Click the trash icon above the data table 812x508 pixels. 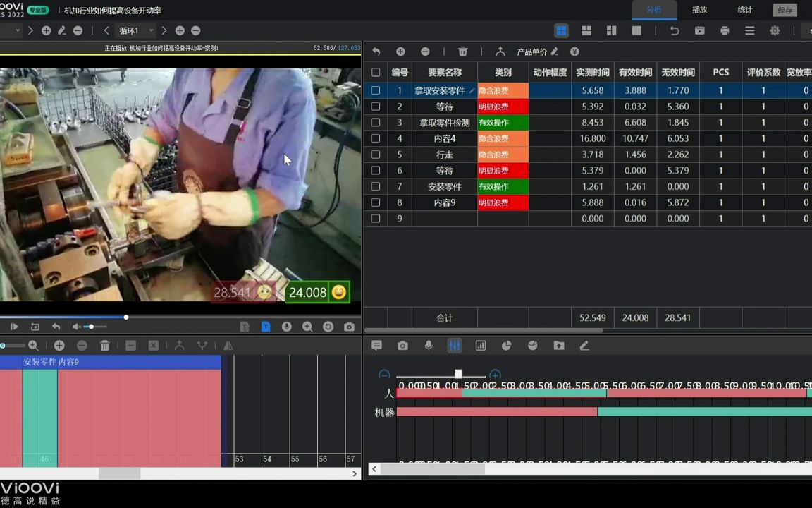coord(462,52)
